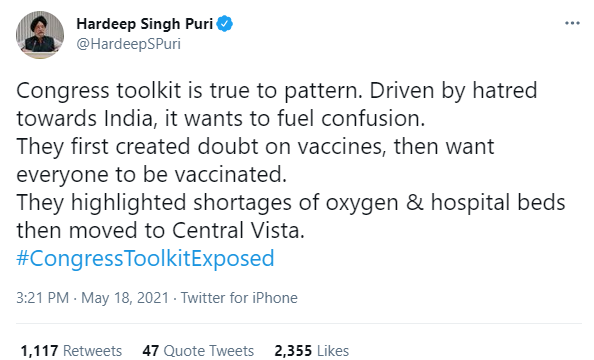View the 47 Quote Tweets list

tap(198, 351)
